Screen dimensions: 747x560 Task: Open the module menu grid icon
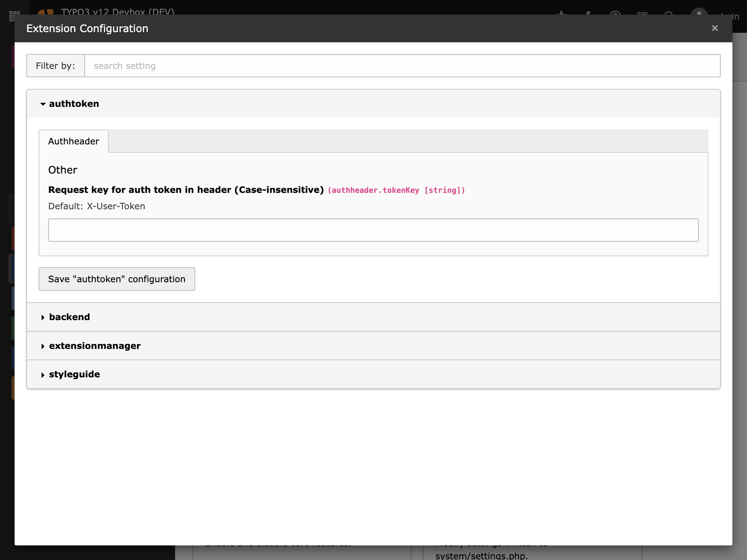pos(14,16)
